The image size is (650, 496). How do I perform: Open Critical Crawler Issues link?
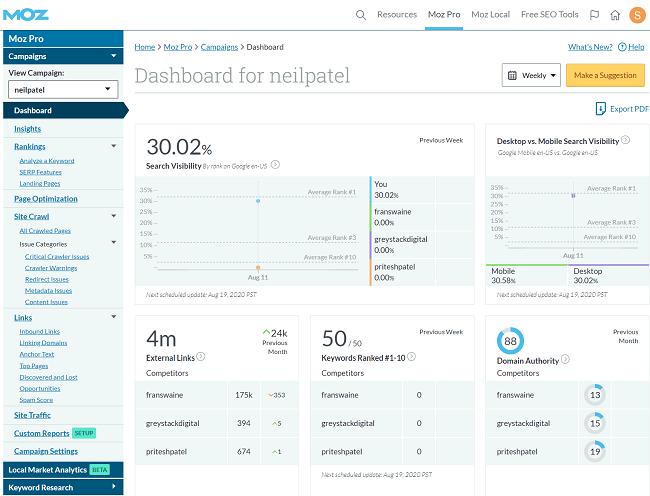[x=57, y=256]
